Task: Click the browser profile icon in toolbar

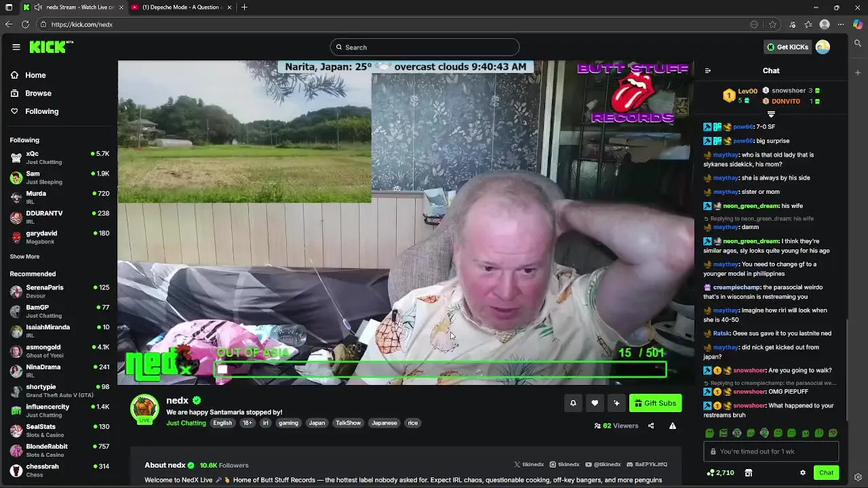Action: [x=825, y=24]
